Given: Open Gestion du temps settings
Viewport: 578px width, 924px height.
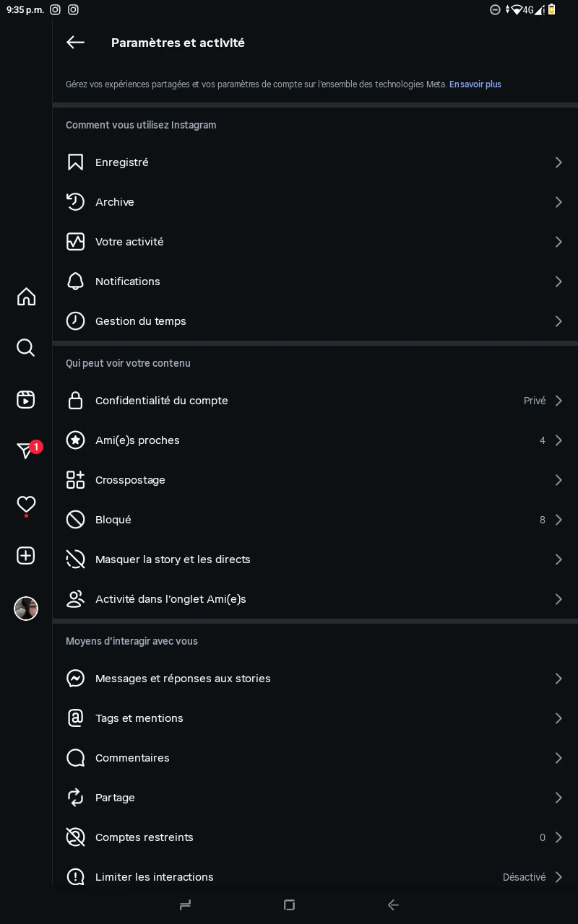Looking at the screenshot, I should click(141, 321).
